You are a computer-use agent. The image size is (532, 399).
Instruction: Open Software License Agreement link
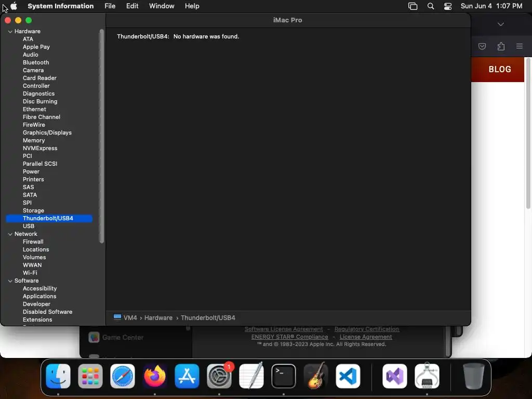(284, 329)
